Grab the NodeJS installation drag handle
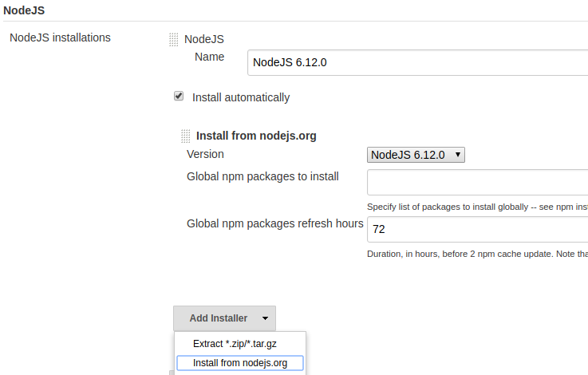Screen dimensions: 588x375 coord(173,39)
